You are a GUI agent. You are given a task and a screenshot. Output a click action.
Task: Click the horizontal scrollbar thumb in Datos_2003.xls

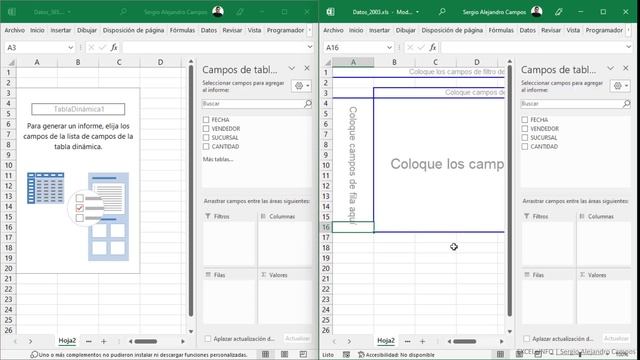click(x=464, y=341)
